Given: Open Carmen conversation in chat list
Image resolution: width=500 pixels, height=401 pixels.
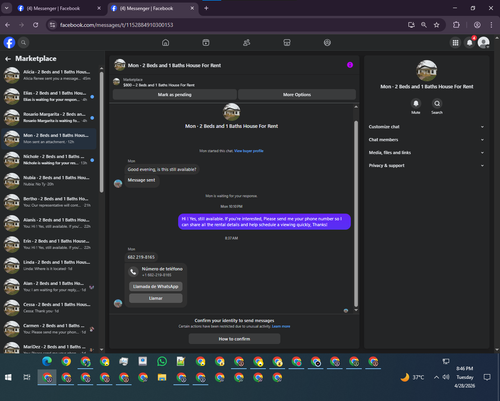Looking at the screenshot, I should click(x=49, y=329).
